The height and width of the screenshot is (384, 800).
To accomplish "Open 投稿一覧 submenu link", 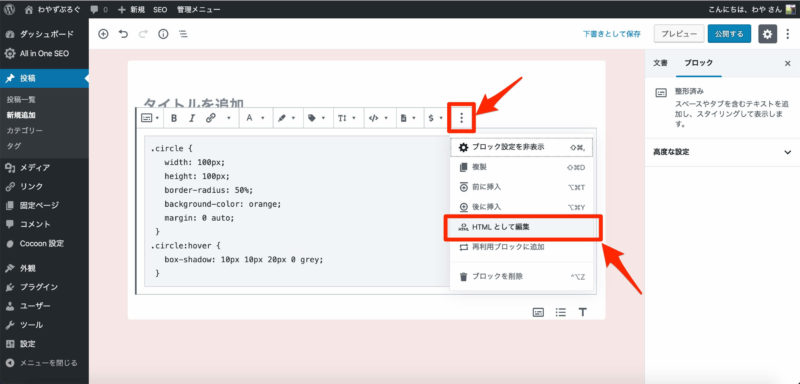I will point(21,99).
